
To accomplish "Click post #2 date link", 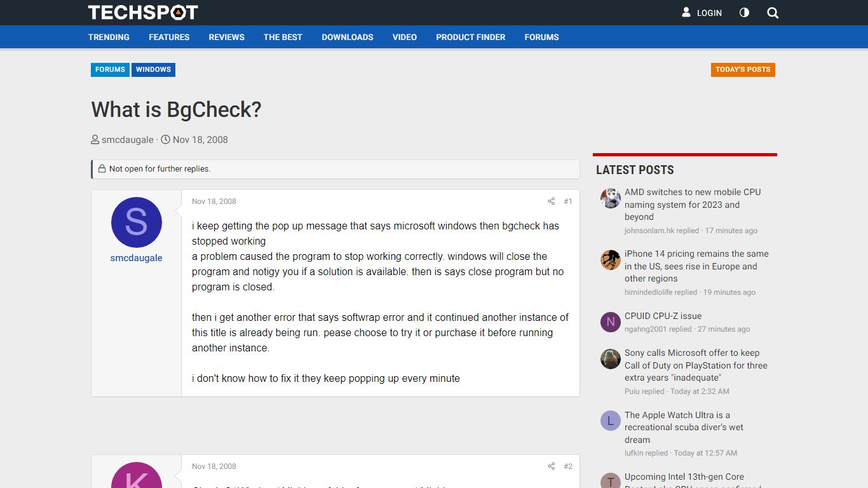I will [x=214, y=466].
